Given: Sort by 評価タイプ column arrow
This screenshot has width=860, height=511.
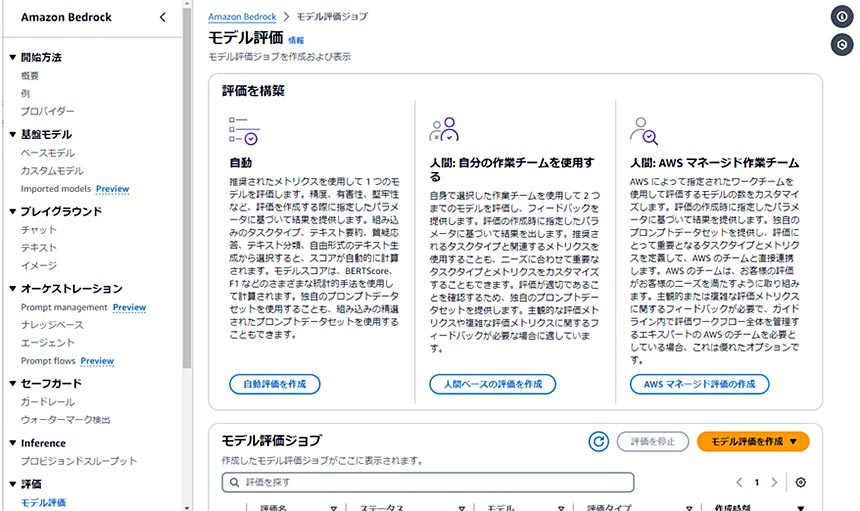Looking at the screenshot, I should 688,508.
